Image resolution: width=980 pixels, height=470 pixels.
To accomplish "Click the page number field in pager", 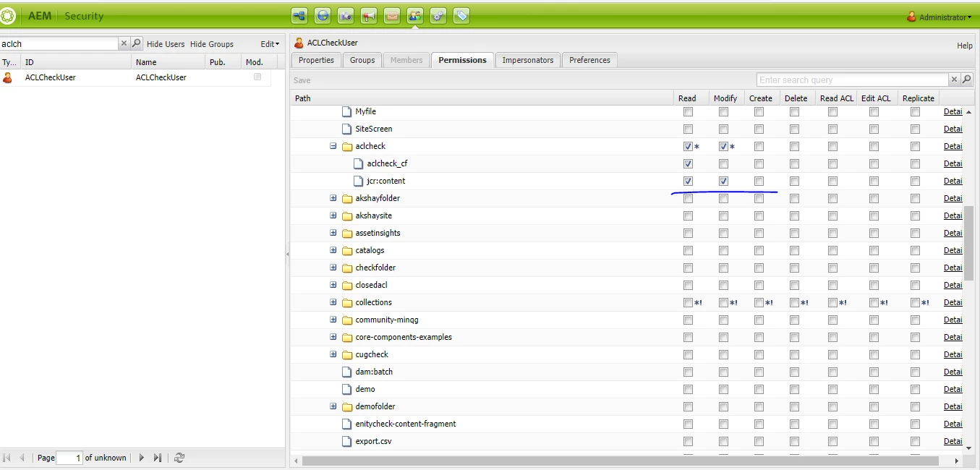I will click(x=69, y=458).
